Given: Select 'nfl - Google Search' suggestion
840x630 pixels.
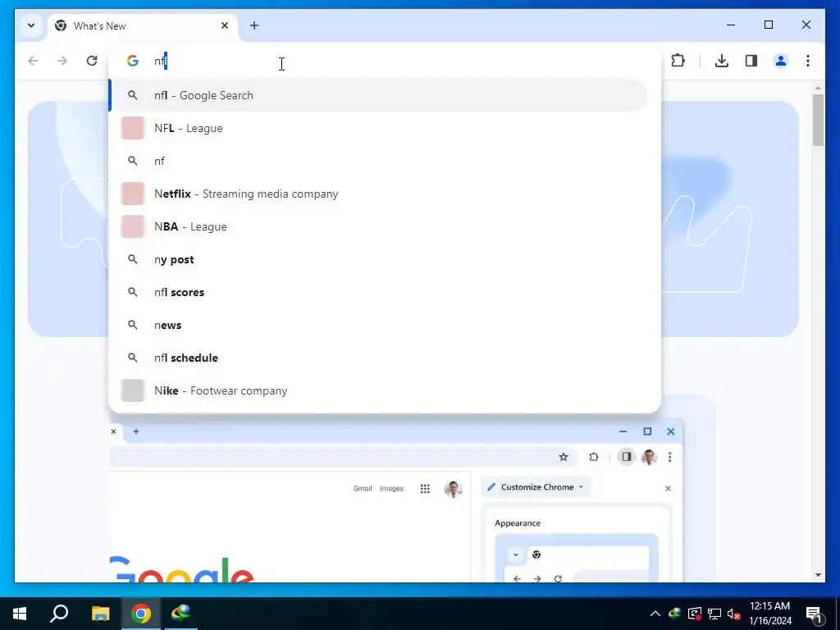Looking at the screenshot, I should click(378, 95).
